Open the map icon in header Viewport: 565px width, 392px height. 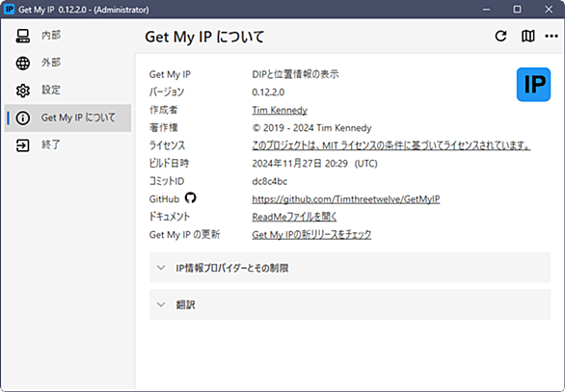pyautogui.click(x=528, y=36)
